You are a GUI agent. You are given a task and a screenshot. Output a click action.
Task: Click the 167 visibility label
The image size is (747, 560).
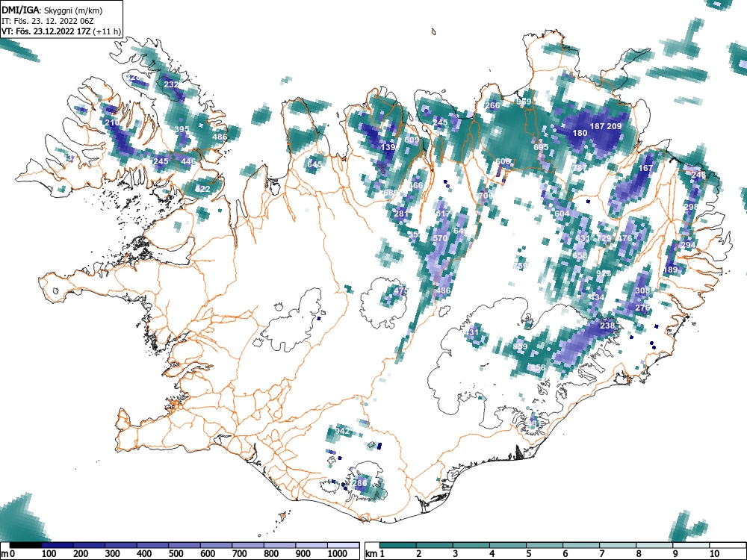[645, 168]
